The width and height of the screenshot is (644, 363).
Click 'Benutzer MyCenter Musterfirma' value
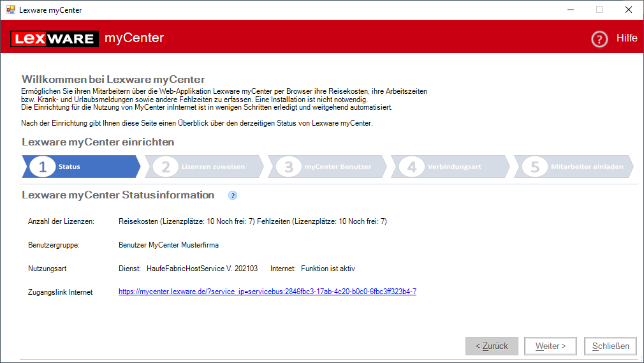click(x=168, y=245)
